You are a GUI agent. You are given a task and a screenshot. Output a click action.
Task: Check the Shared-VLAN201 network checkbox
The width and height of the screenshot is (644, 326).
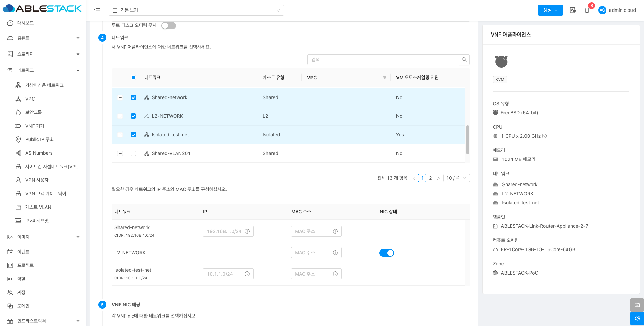tap(133, 153)
